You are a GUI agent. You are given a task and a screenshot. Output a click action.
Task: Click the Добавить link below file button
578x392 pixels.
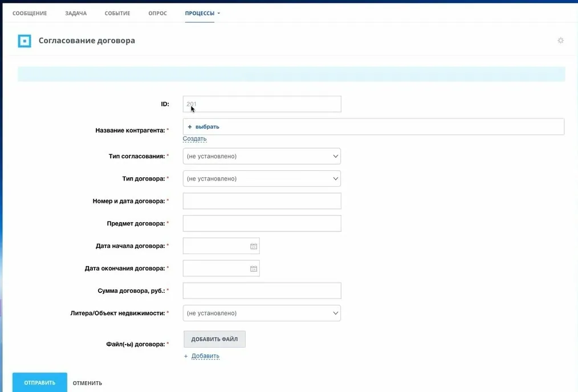pos(205,356)
